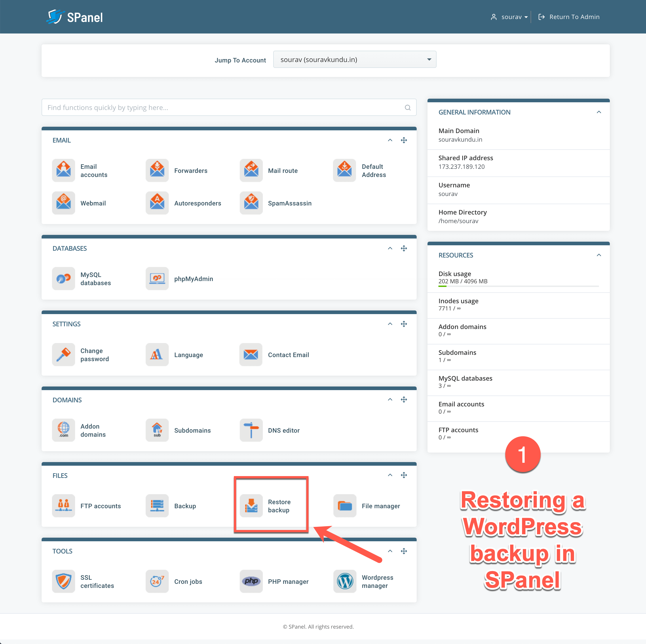Collapse the TOOLS section
Screen dimensions: 646x644
point(390,551)
